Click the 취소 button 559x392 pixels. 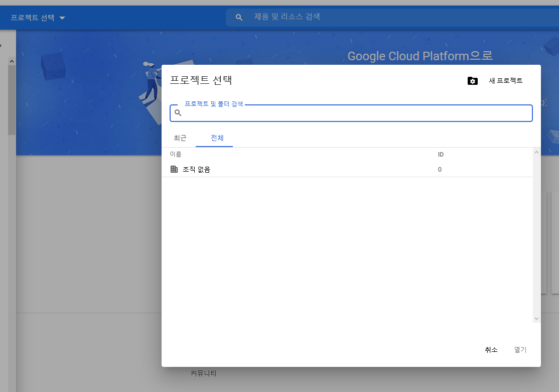[491, 350]
